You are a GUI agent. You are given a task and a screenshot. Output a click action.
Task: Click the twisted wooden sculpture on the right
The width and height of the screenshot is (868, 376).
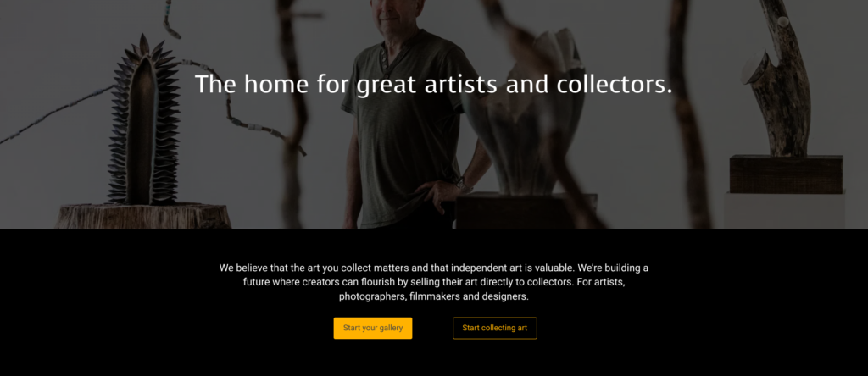point(778,77)
